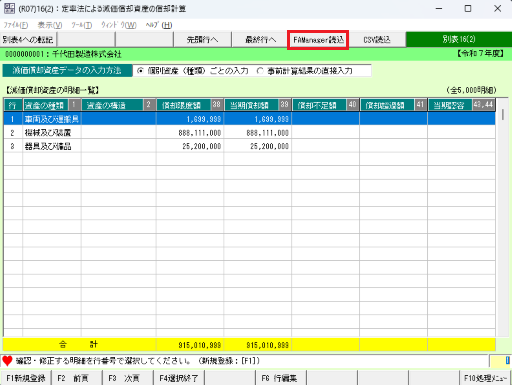Click F6 行編集 function key button
Image resolution: width=512 pixels, height=385 pixels.
tap(281, 378)
